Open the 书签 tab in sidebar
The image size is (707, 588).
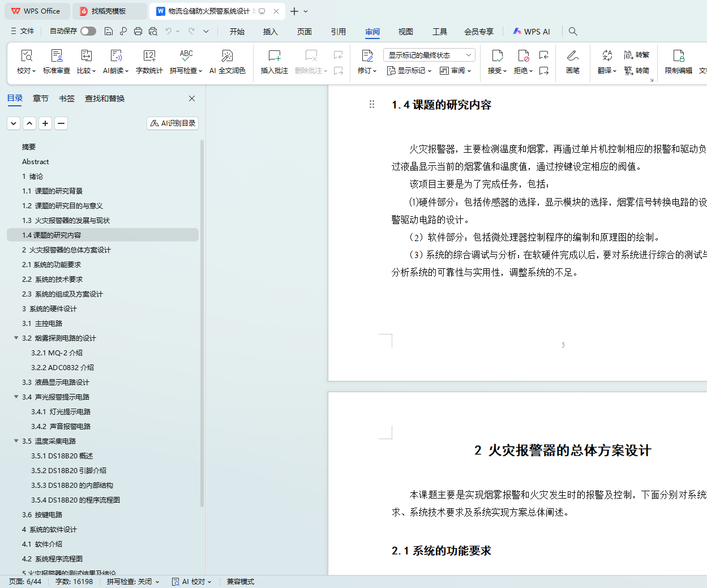pos(67,98)
